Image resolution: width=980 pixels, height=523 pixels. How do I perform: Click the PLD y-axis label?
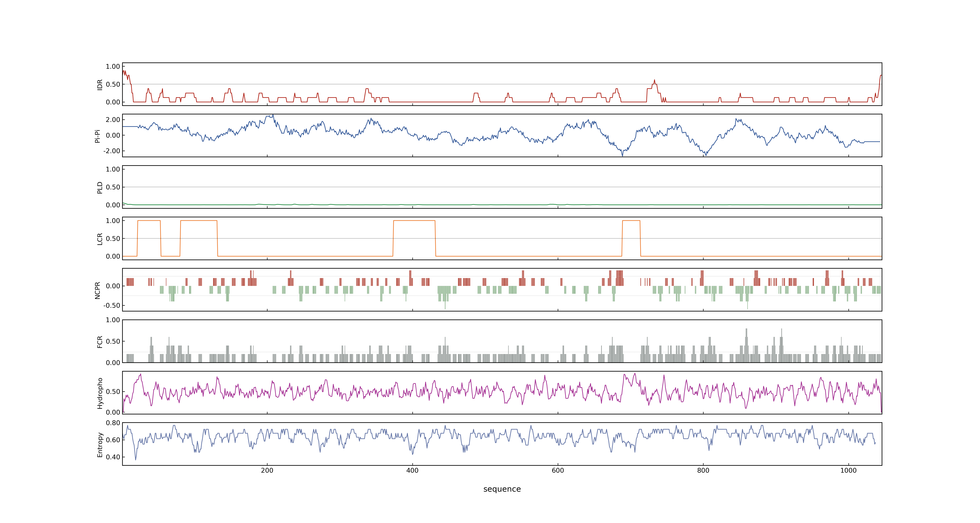point(100,187)
